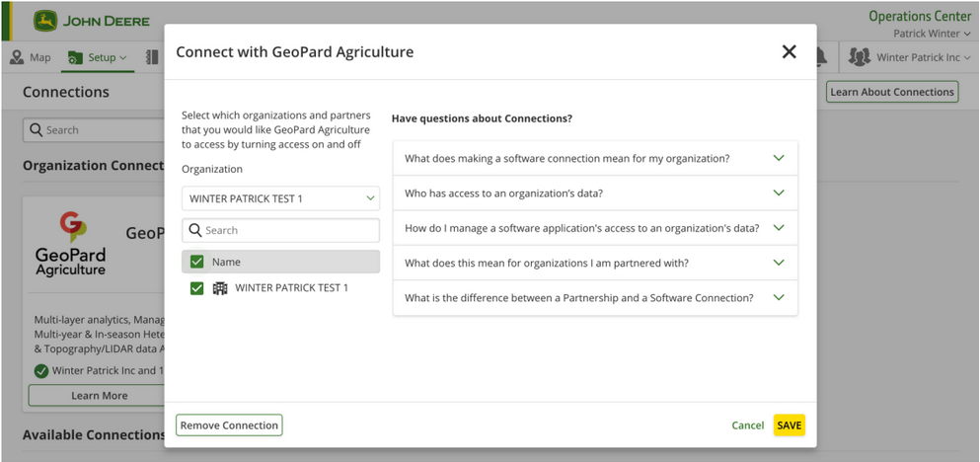Image resolution: width=980 pixels, height=462 pixels.
Task: Click the search magnifier in dialog
Action: [x=195, y=230]
